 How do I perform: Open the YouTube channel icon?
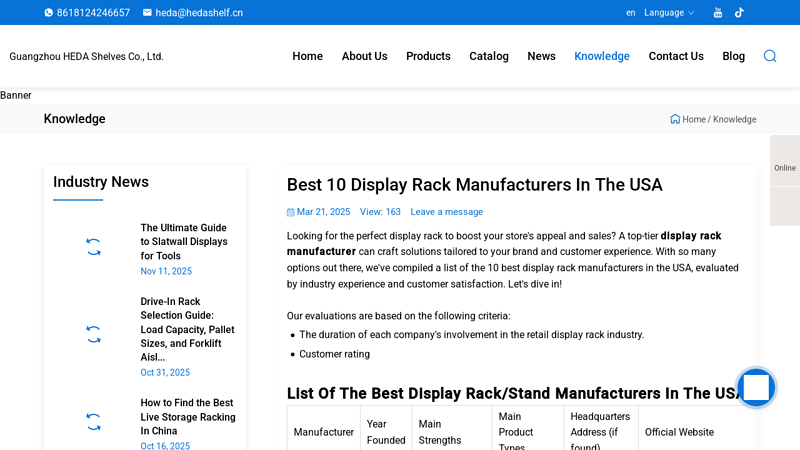coord(718,13)
